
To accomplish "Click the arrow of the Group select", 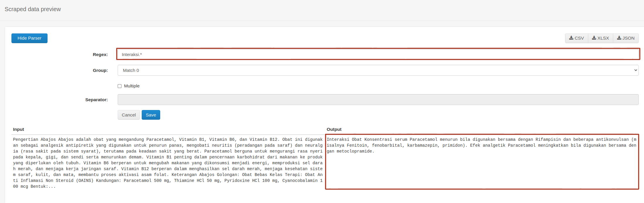I will [x=635, y=70].
